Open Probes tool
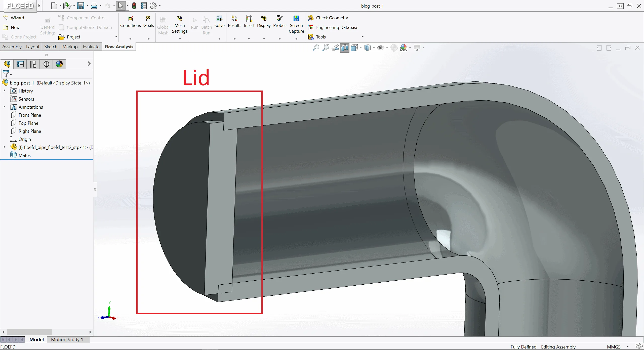This screenshot has width=644, height=350. click(x=279, y=22)
